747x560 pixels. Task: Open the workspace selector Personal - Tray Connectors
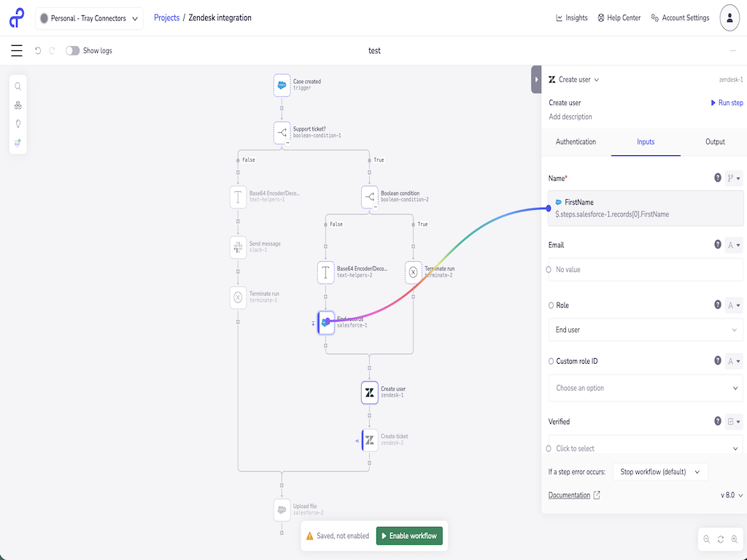tap(88, 17)
